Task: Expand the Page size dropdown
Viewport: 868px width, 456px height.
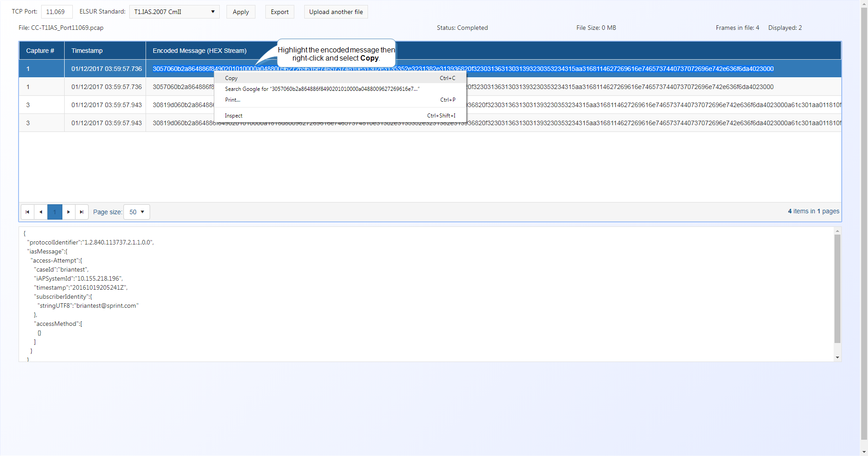Action: coord(137,212)
